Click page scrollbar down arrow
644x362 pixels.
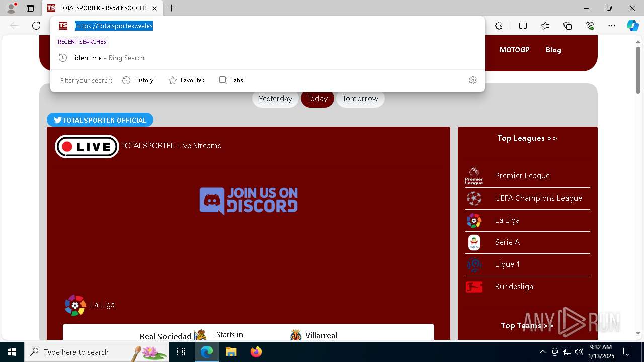[x=638, y=333]
